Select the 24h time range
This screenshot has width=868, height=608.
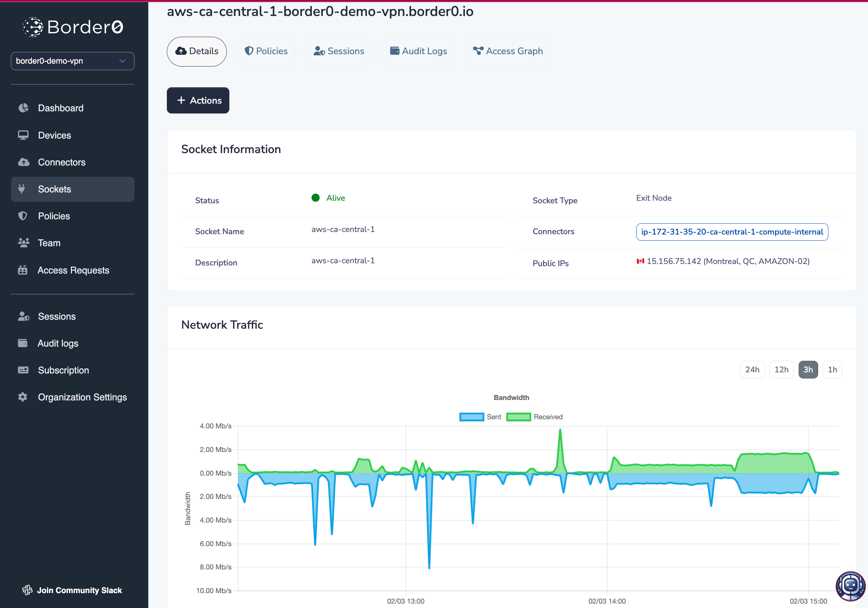pyautogui.click(x=752, y=369)
